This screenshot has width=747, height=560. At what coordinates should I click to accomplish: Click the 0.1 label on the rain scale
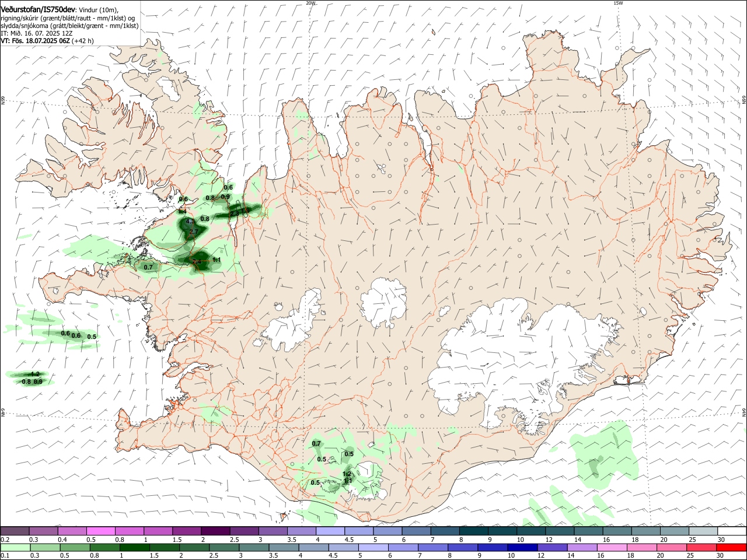pyautogui.click(x=5, y=556)
